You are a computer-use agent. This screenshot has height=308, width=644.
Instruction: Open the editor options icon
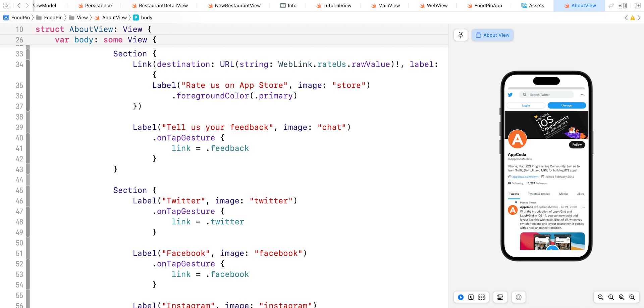pos(623,5)
